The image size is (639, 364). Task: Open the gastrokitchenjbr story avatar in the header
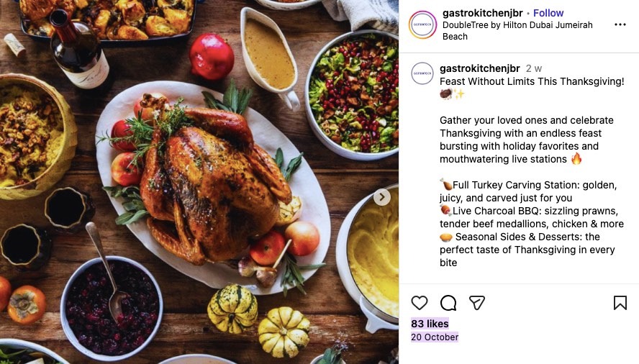(422, 24)
